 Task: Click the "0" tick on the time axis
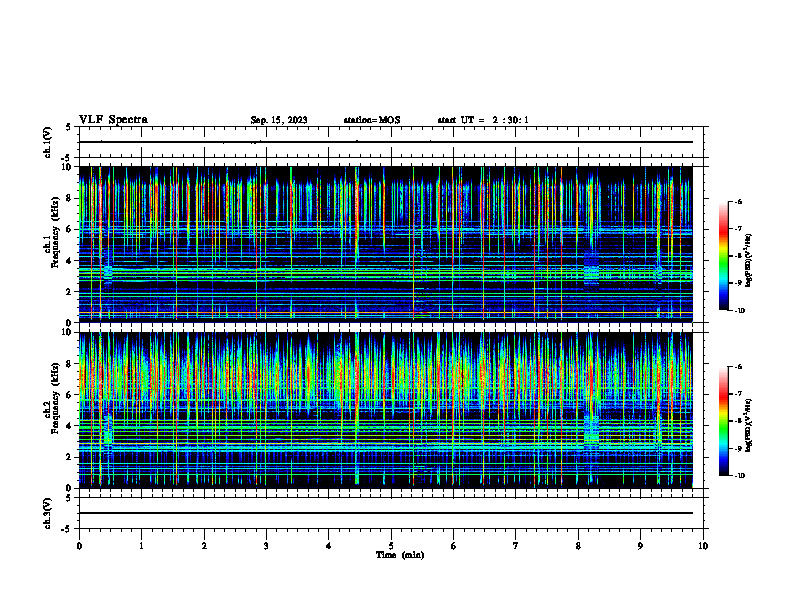pyautogui.click(x=79, y=546)
